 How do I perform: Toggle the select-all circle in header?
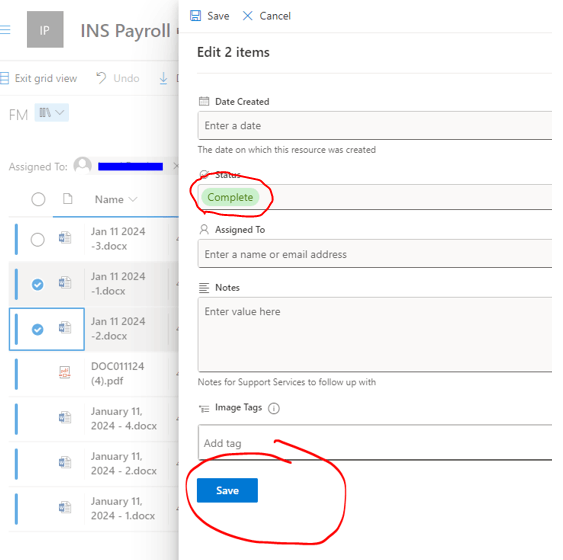(x=38, y=199)
